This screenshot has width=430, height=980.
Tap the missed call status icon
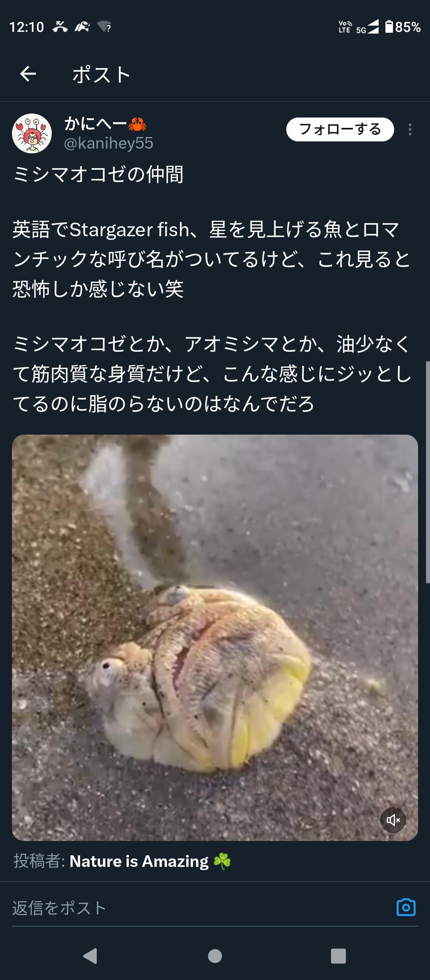click(x=60, y=27)
